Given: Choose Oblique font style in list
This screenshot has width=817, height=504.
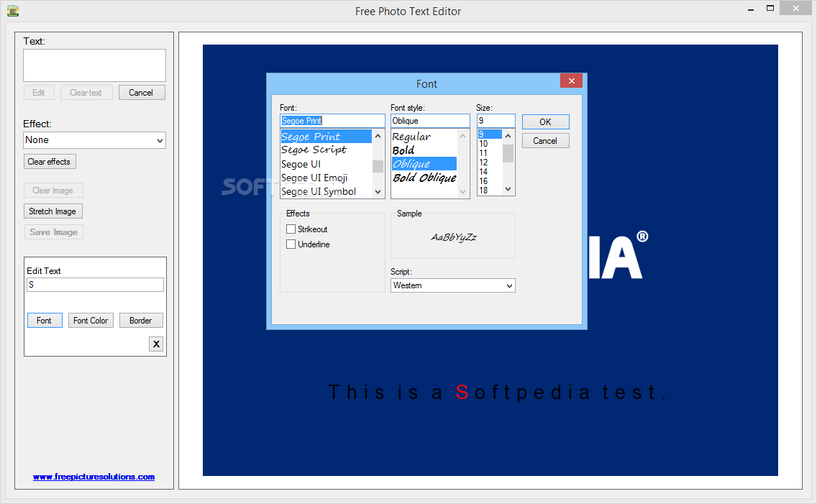Looking at the screenshot, I should point(424,163).
